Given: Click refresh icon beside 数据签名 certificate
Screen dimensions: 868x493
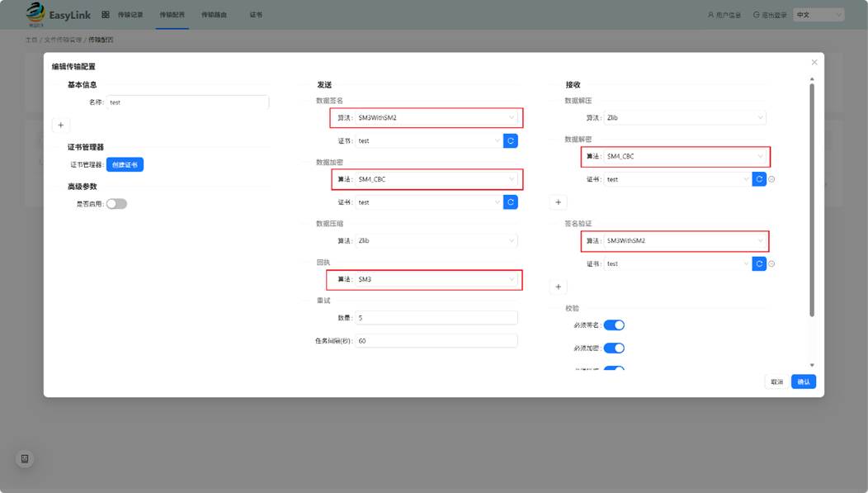Looking at the screenshot, I should (x=511, y=141).
